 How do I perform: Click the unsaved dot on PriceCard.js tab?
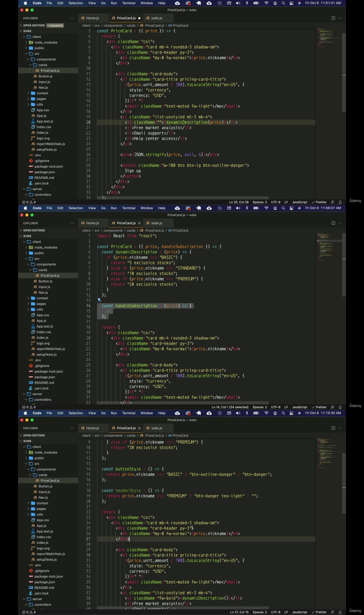[x=139, y=18]
